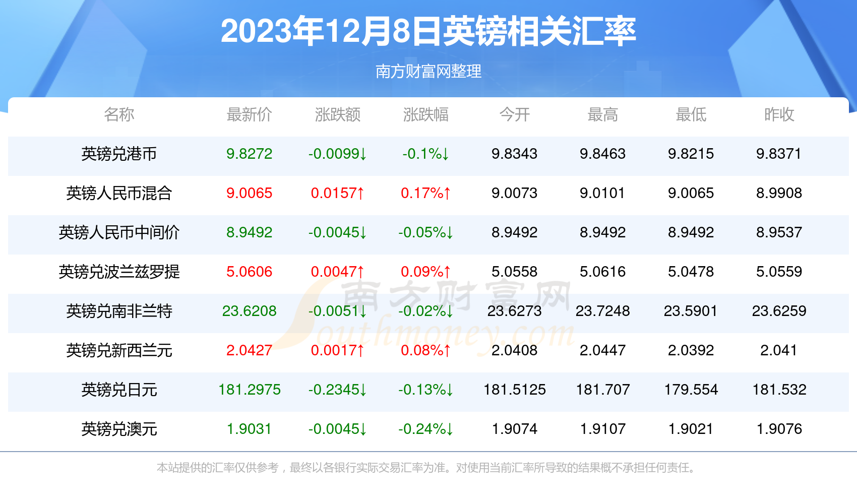Click change value 0.0157↑
The width and height of the screenshot is (857, 504).
coord(337,193)
